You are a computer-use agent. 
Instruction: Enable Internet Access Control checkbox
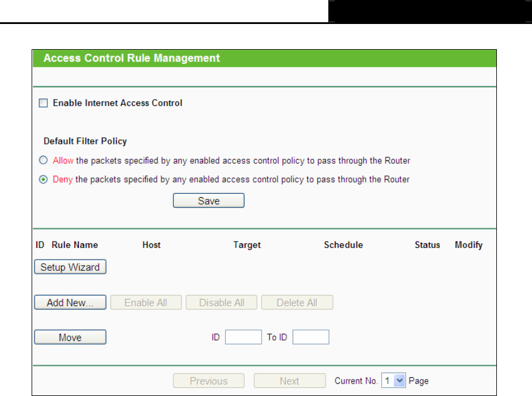[x=43, y=103]
